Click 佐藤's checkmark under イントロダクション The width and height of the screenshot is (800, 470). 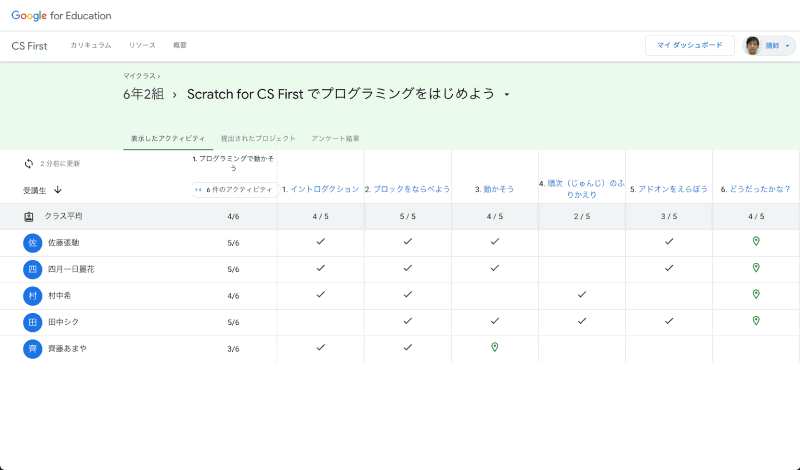point(320,241)
